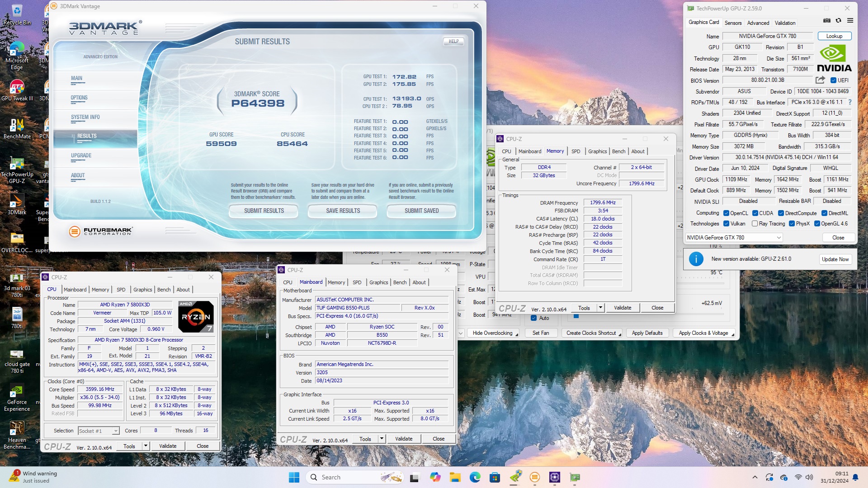Select OPTIONS in the 3DMark Vantage menu

79,98
